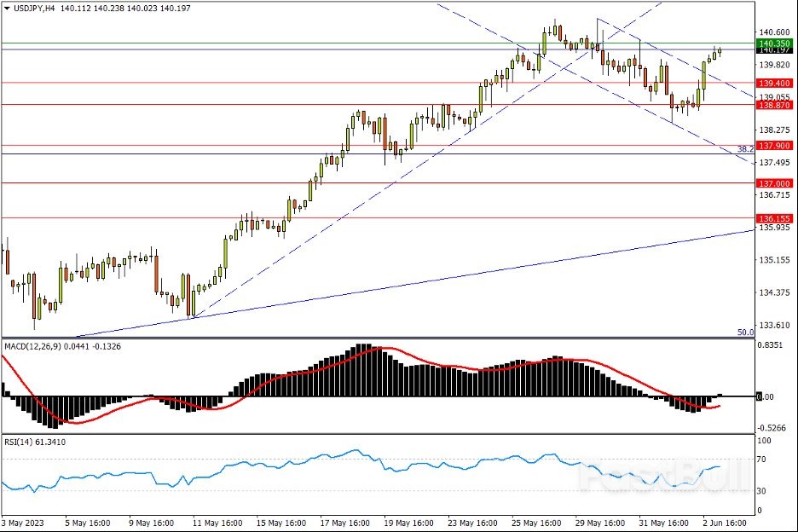Click the 2 Jun 16:00 time label
798x532 pixels.
[x=725, y=522]
